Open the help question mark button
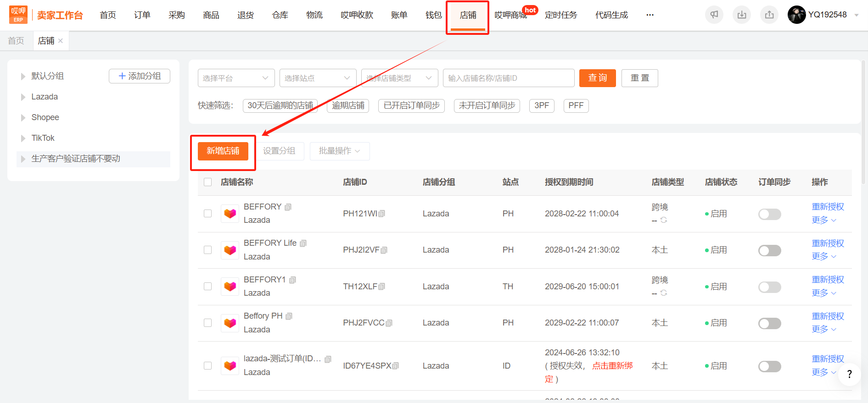 [x=850, y=374]
